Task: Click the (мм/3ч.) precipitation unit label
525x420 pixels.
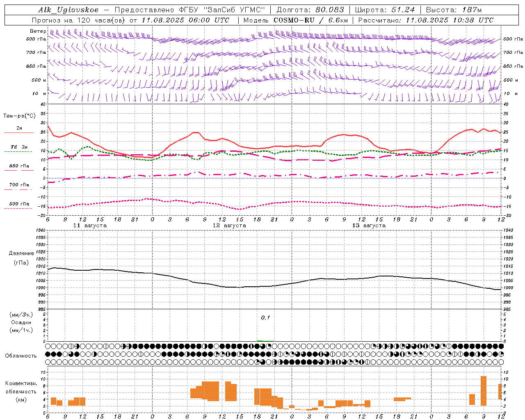Action: coord(21,315)
